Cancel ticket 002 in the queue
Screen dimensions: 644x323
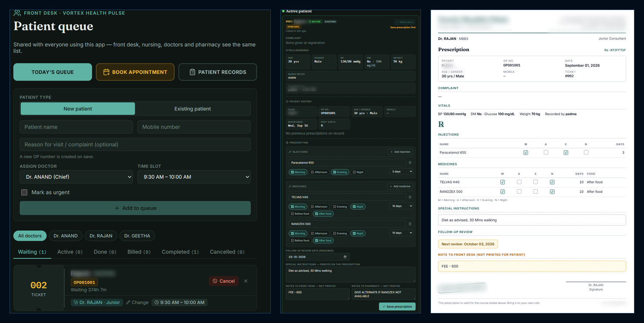pyautogui.click(x=223, y=281)
